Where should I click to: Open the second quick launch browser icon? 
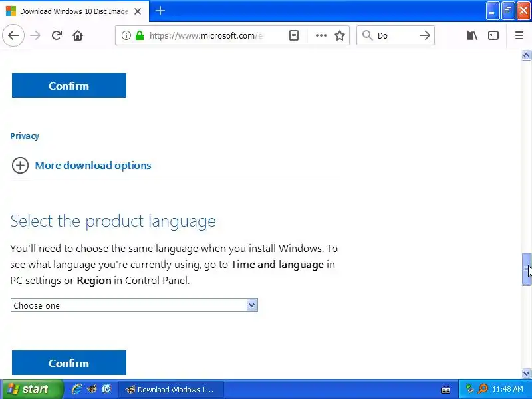click(x=92, y=389)
